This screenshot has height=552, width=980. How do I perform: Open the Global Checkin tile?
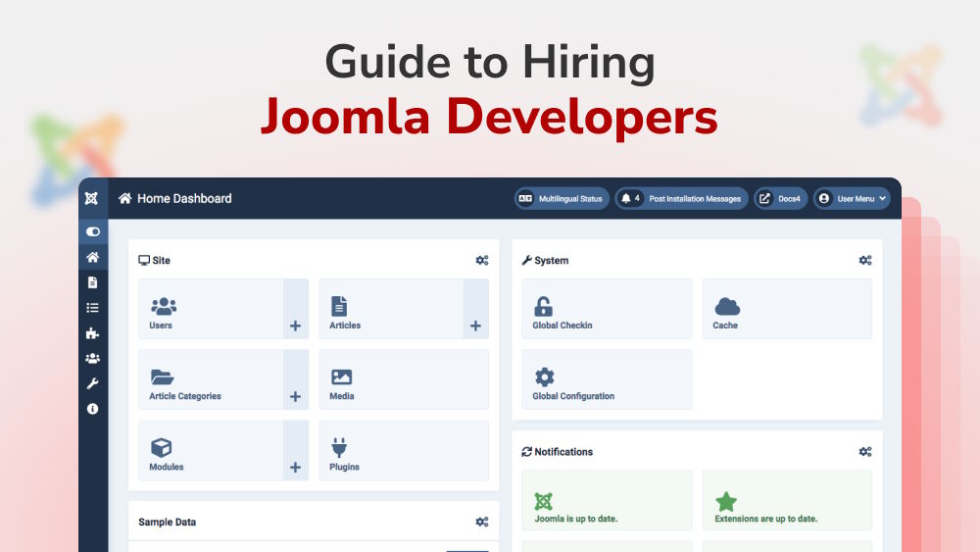coord(607,309)
